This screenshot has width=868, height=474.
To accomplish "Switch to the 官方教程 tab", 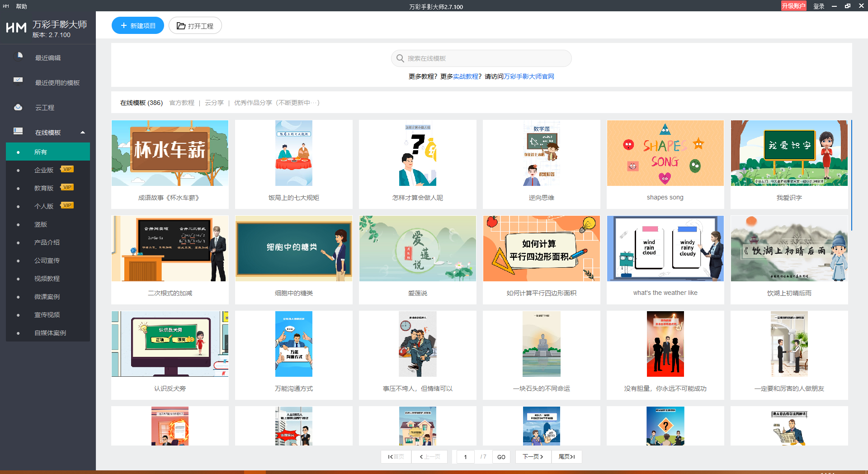I will [x=182, y=103].
